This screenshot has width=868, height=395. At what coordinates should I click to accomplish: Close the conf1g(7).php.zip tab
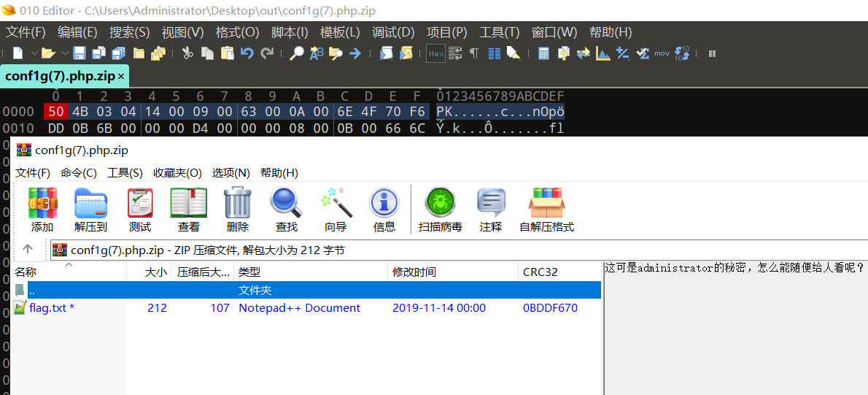[121, 76]
